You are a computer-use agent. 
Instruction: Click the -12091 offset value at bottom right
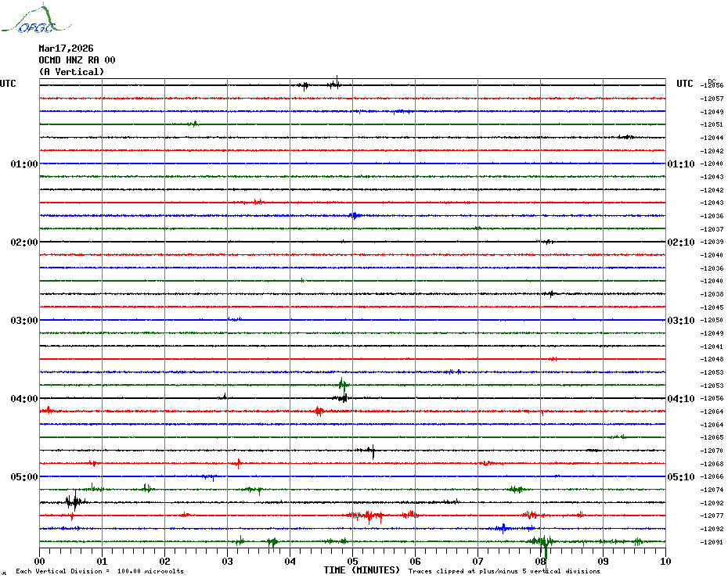point(712,542)
